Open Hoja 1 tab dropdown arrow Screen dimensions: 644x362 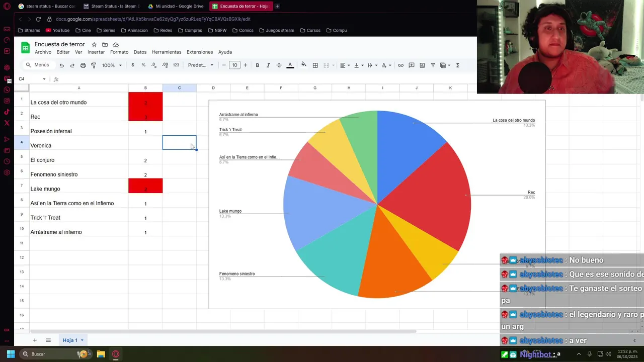(82, 340)
